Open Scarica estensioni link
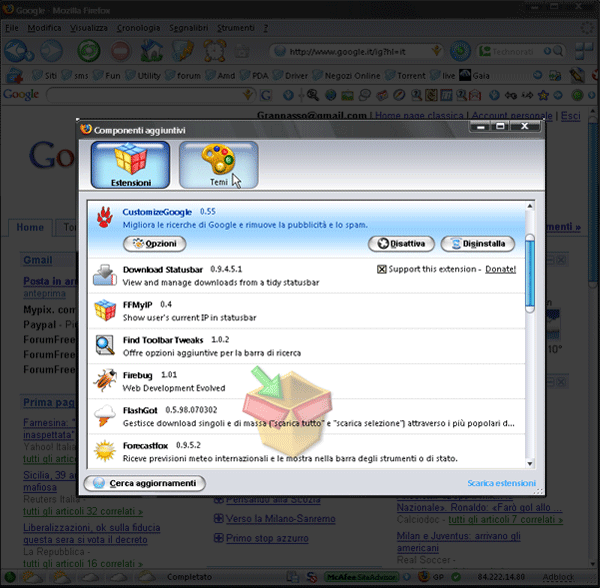 (501, 483)
